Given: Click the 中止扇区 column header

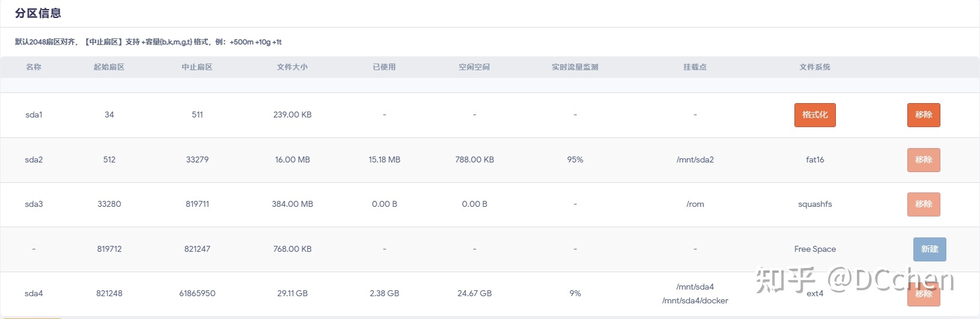Looking at the screenshot, I should pos(197,67).
